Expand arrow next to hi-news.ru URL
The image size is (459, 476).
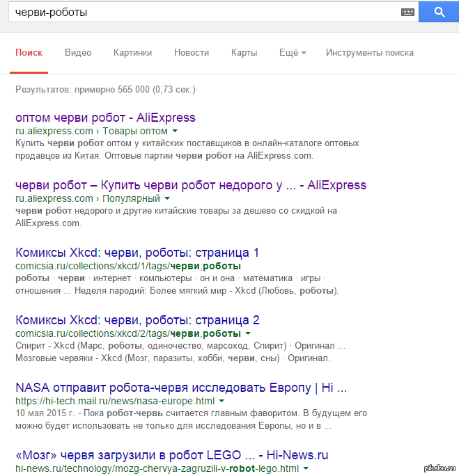point(306,469)
